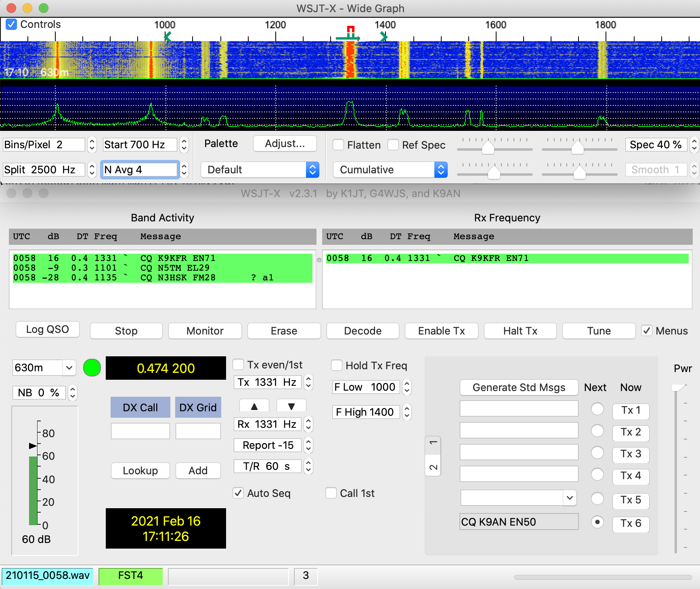Click the green F High bracket marker on the scale

[x=384, y=37]
